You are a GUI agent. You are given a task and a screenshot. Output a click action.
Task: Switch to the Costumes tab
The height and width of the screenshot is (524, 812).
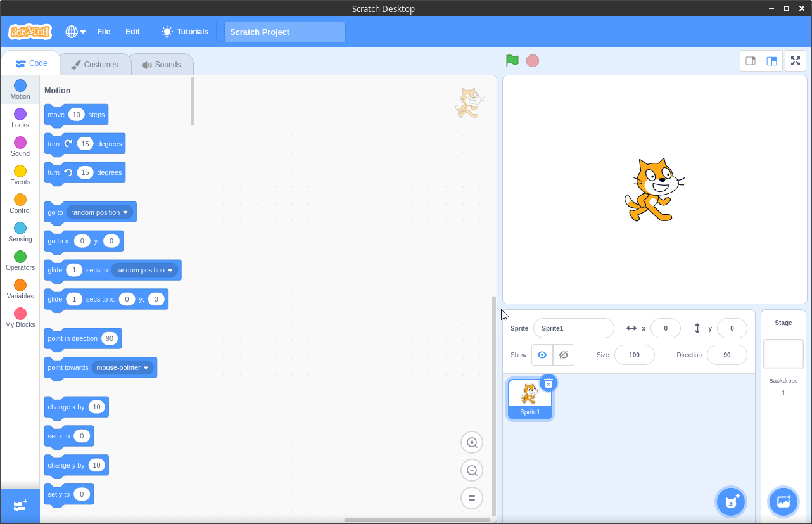(95, 63)
